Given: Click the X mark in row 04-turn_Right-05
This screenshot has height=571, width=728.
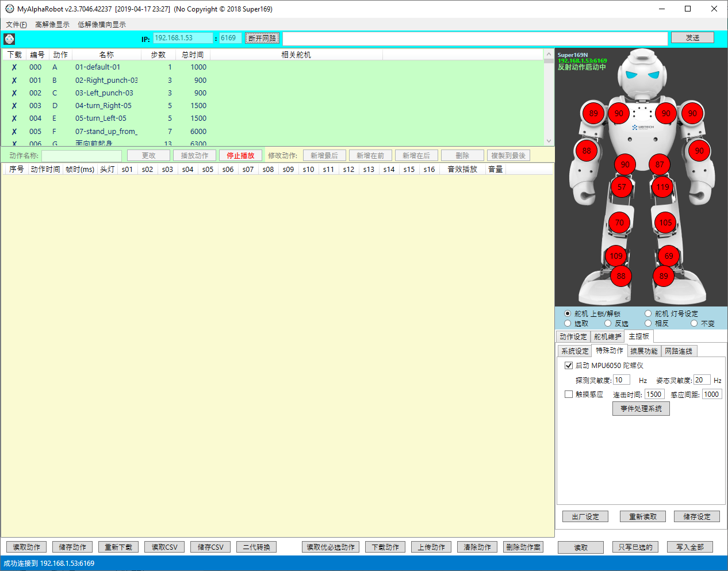Looking at the screenshot, I should point(14,106).
